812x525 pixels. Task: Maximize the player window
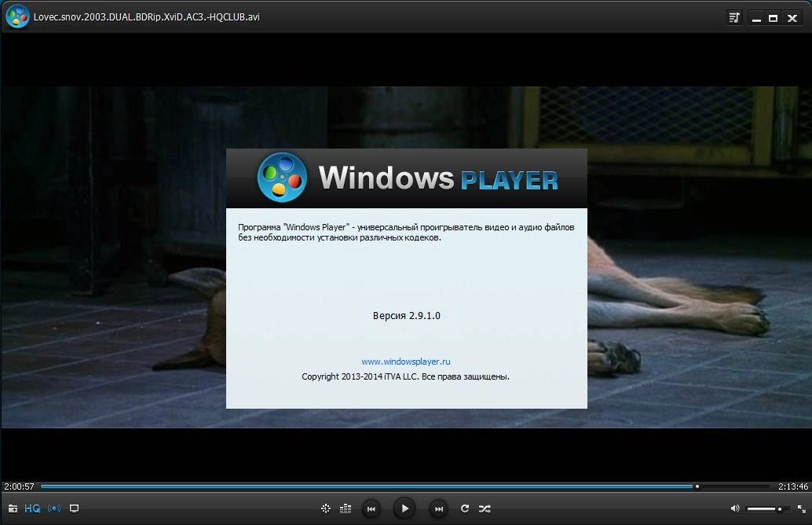774,18
